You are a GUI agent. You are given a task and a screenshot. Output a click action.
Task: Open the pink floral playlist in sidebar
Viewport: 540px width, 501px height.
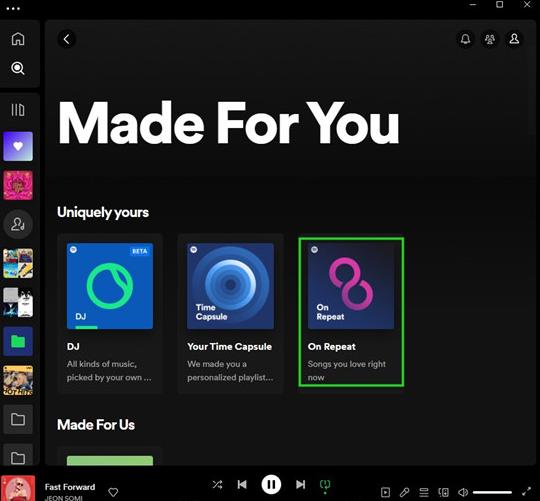[18, 185]
